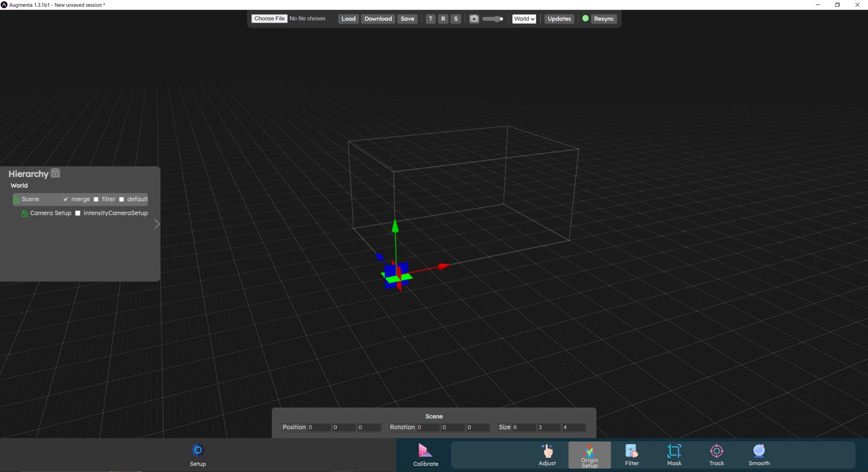Screen dimensions: 868x472
Task: Uncheck the merge checkbox
Action: coord(66,199)
